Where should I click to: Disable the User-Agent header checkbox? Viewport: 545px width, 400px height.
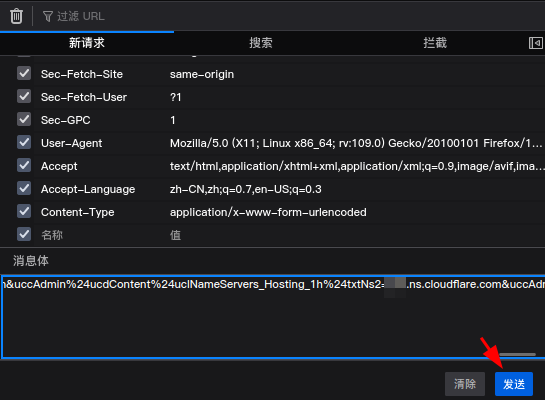click(x=24, y=142)
